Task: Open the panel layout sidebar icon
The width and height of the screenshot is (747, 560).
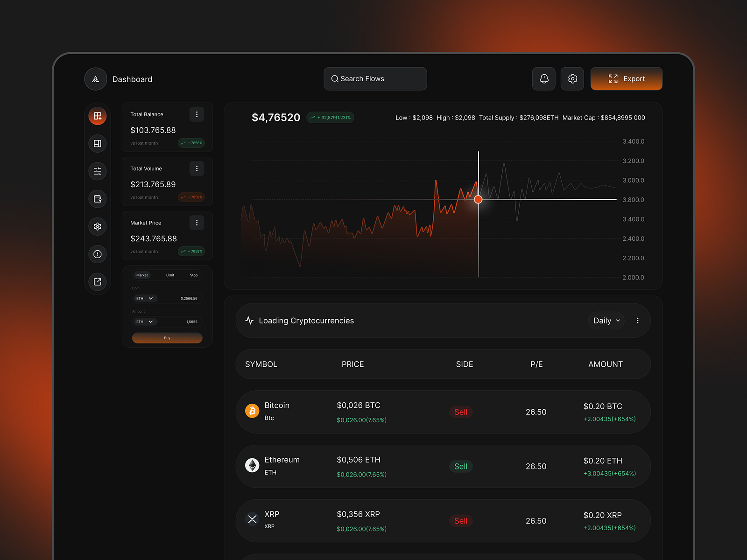Action: pyautogui.click(x=98, y=143)
